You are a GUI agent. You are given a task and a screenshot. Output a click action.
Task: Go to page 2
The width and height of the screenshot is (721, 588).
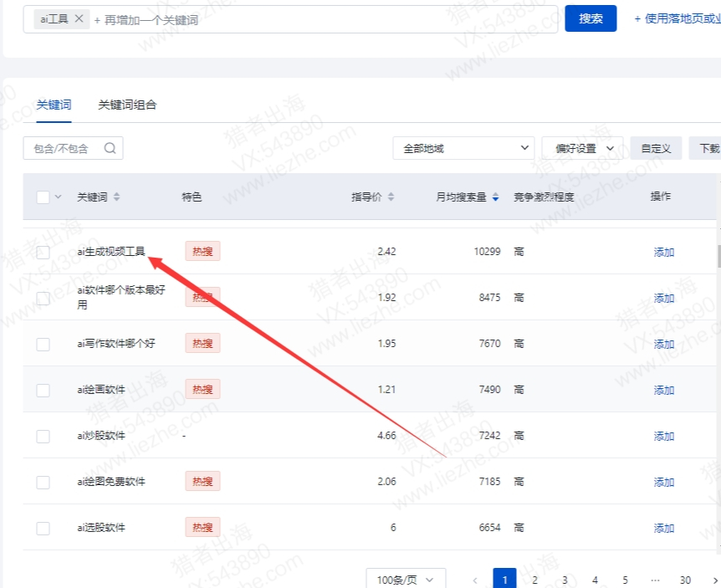534,580
